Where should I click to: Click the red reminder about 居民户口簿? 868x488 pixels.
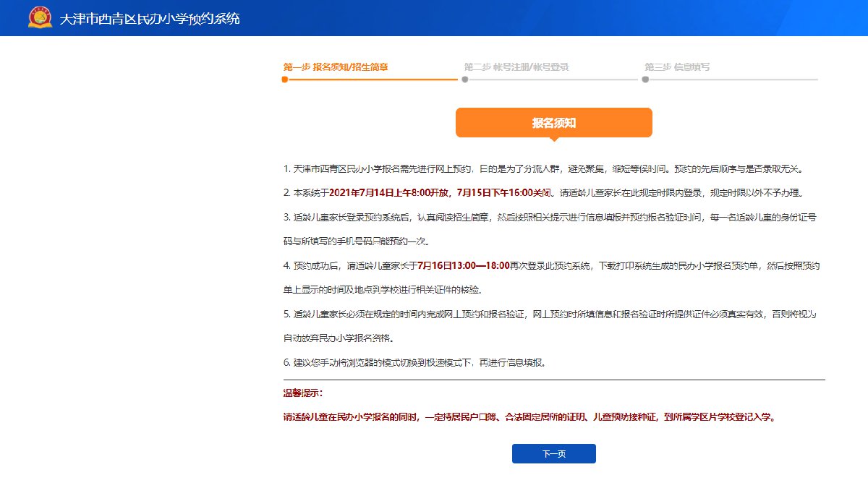click(x=529, y=417)
